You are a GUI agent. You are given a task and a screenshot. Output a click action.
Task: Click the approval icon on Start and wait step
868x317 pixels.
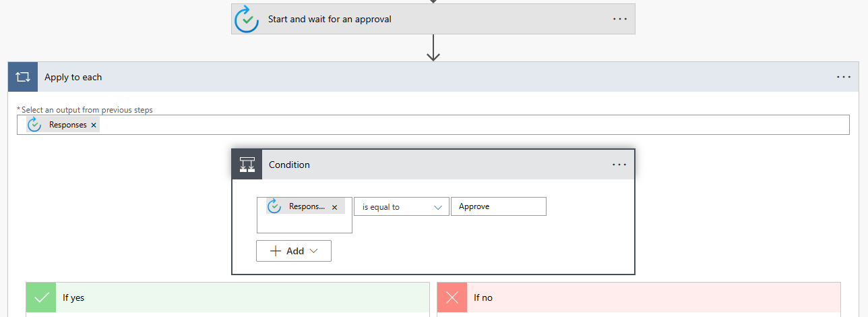pos(247,20)
